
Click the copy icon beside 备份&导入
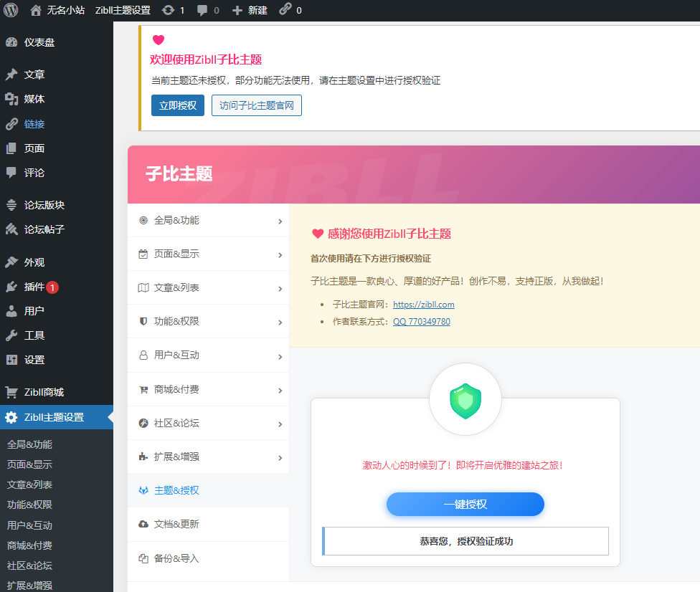[143, 558]
